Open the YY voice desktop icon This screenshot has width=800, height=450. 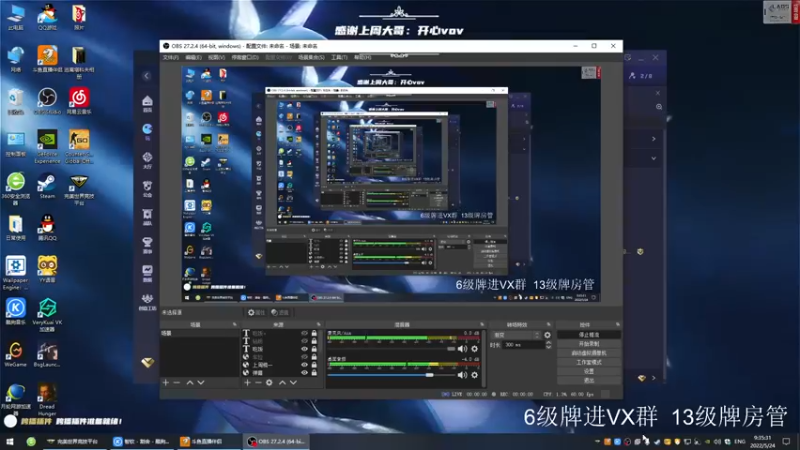[x=47, y=269]
